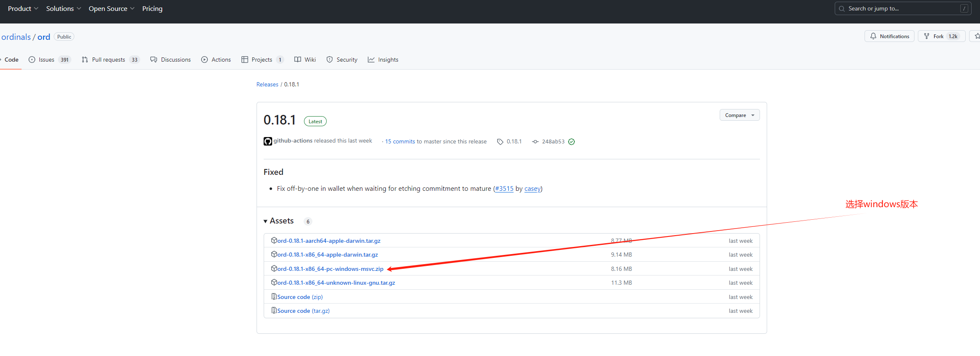980x356 pixels.
Task: Open the #3515 pull request link
Action: coord(504,189)
